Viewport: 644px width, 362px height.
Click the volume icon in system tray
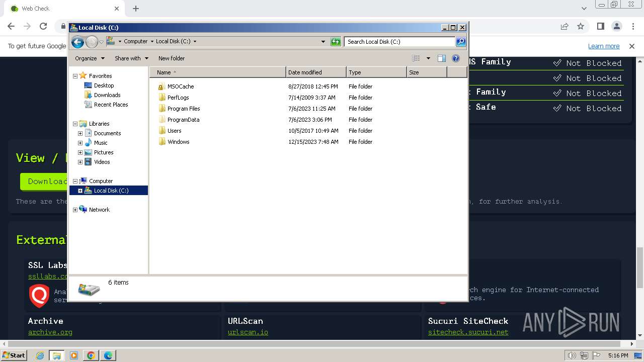[572, 355]
